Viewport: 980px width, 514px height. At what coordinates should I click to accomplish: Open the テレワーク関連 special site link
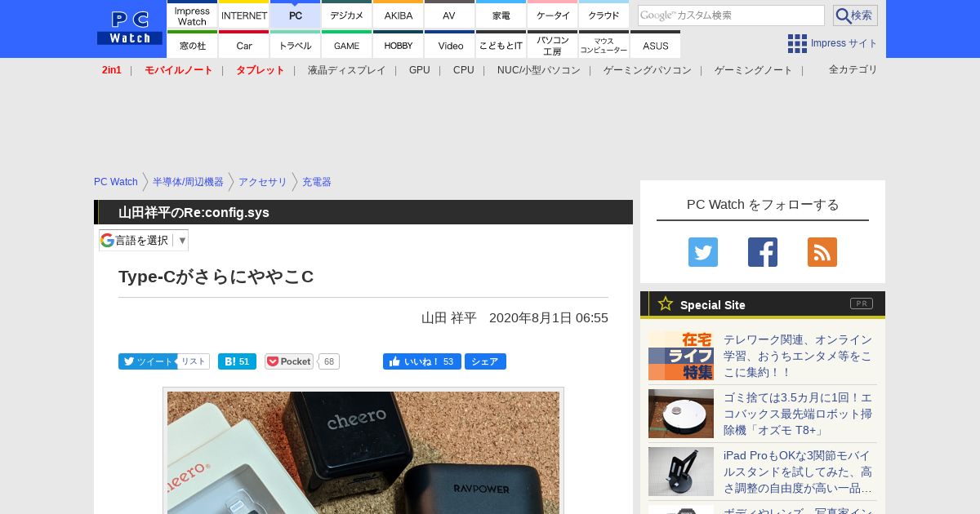click(x=798, y=356)
